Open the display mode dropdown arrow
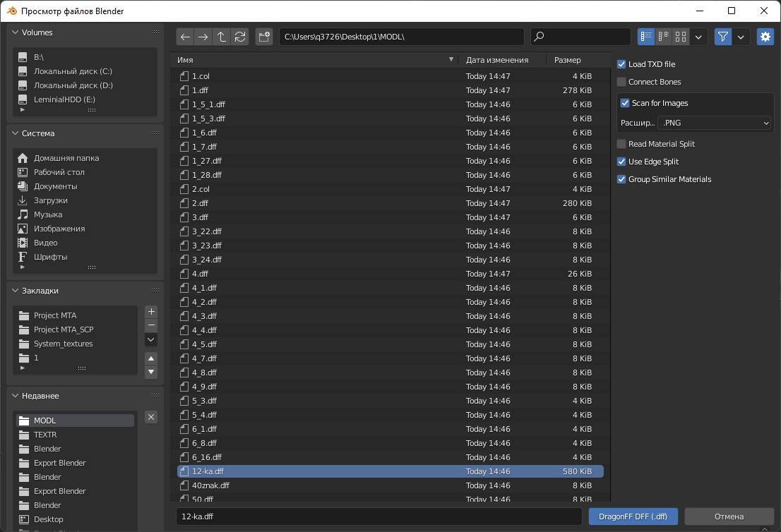This screenshot has height=532, width=781. click(x=699, y=37)
